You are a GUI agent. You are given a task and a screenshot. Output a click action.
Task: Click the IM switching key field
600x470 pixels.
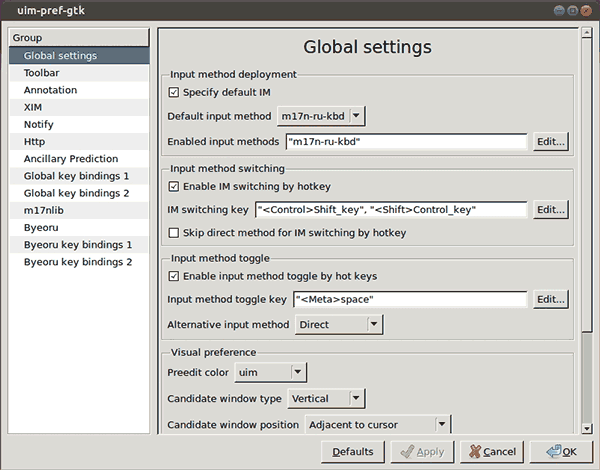391,210
